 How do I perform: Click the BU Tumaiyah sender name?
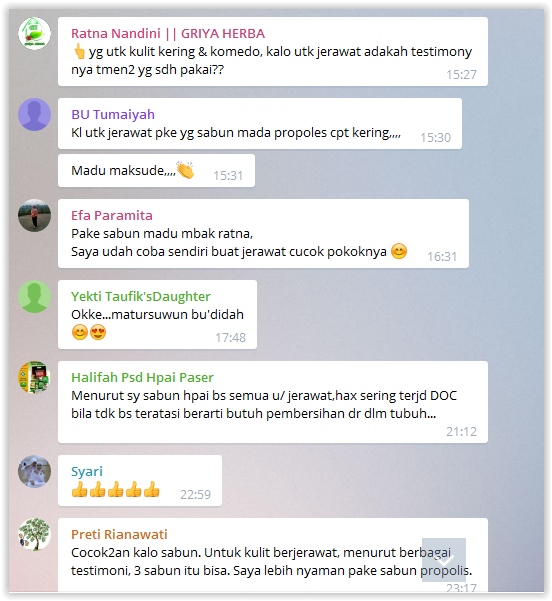pyautogui.click(x=113, y=115)
